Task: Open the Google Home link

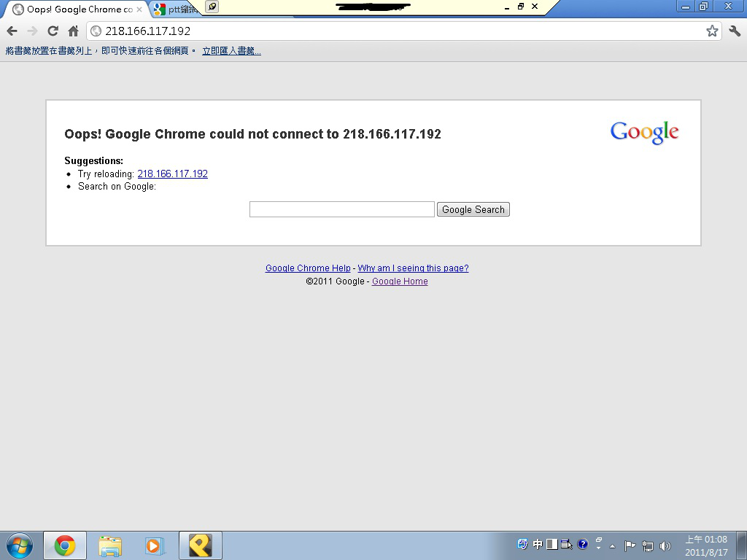Action: click(400, 281)
